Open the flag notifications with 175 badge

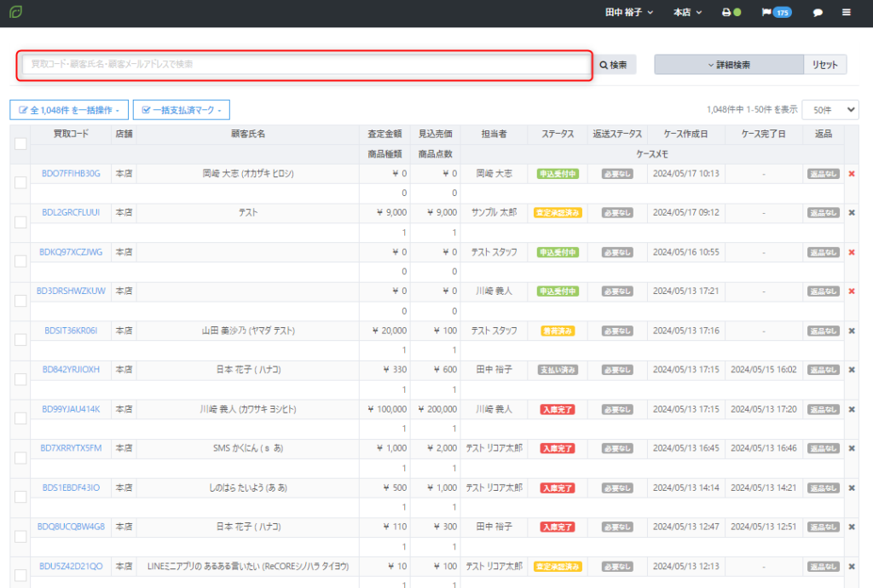[776, 13]
